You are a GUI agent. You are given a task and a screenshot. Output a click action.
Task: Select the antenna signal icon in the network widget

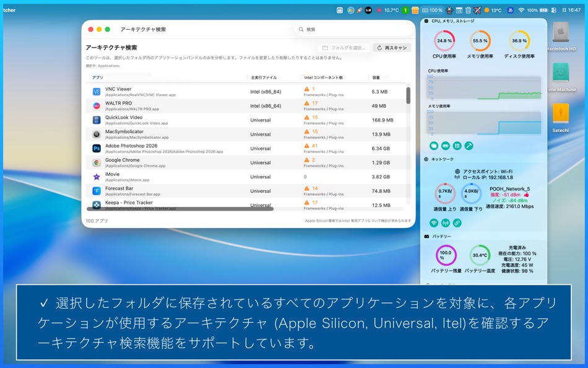(x=444, y=222)
